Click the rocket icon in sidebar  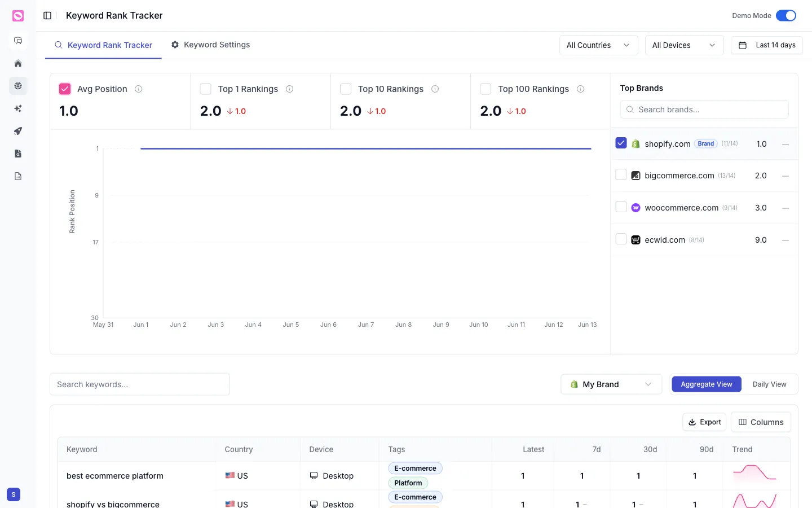[x=18, y=131]
